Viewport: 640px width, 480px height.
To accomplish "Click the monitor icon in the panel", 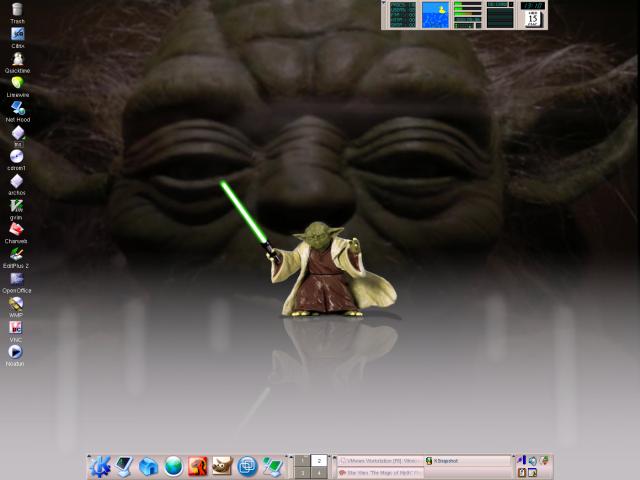I will pyautogui.click(x=124, y=467).
